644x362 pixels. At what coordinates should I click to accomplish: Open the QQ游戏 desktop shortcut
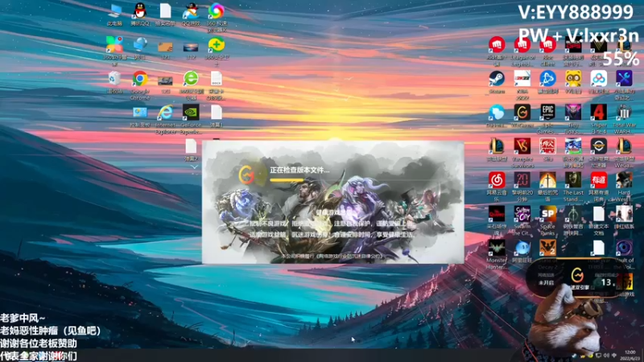(191, 11)
